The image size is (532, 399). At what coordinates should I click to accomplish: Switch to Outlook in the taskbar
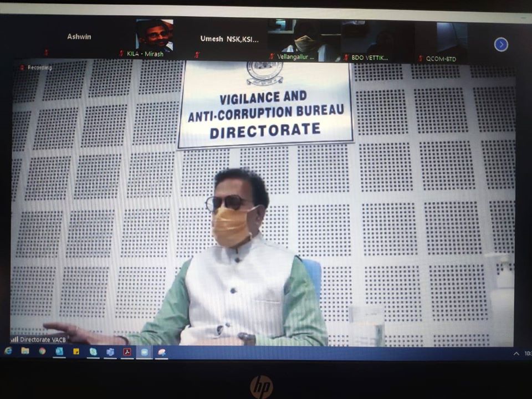(x=59, y=351)
